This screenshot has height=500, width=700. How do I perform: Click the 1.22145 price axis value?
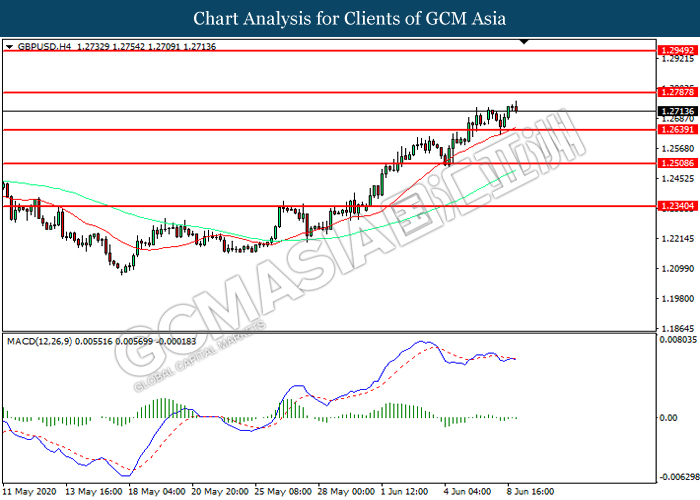678,239
